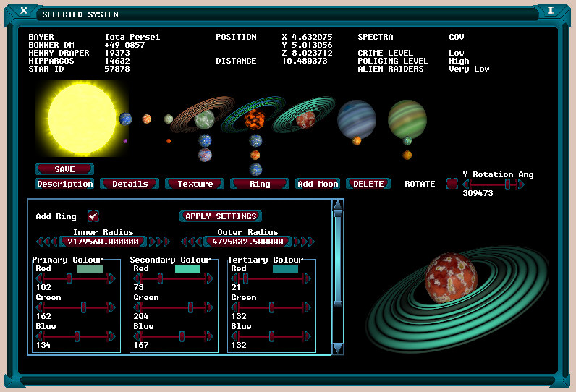This screenshot has height=392, width=576.
Task: Select the green-ringed red planet in the row
Action: tap(306, 119)
